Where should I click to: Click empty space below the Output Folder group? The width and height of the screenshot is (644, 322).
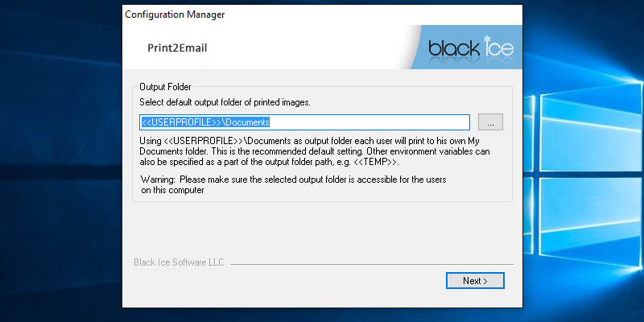coord(322,229)
